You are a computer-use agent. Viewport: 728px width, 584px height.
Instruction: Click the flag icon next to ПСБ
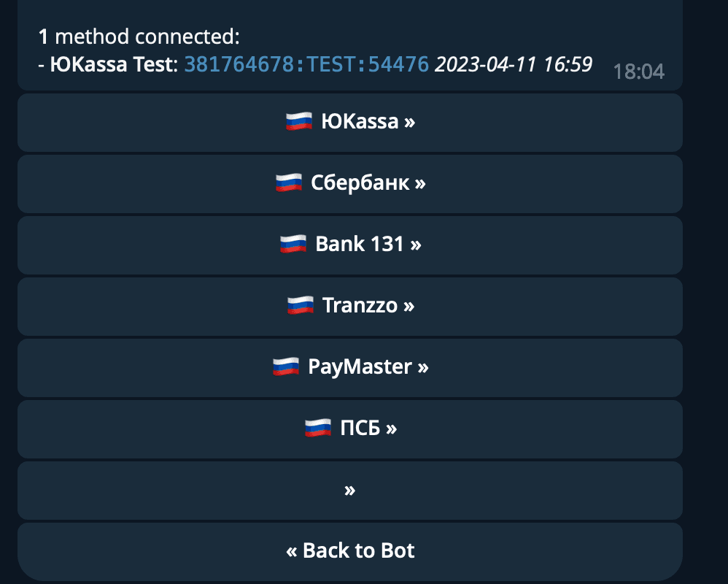(x=318, y=428)
